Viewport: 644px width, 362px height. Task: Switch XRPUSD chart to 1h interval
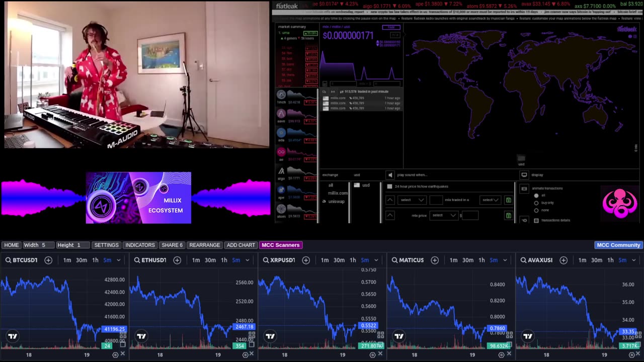click(x=353, y=260)
